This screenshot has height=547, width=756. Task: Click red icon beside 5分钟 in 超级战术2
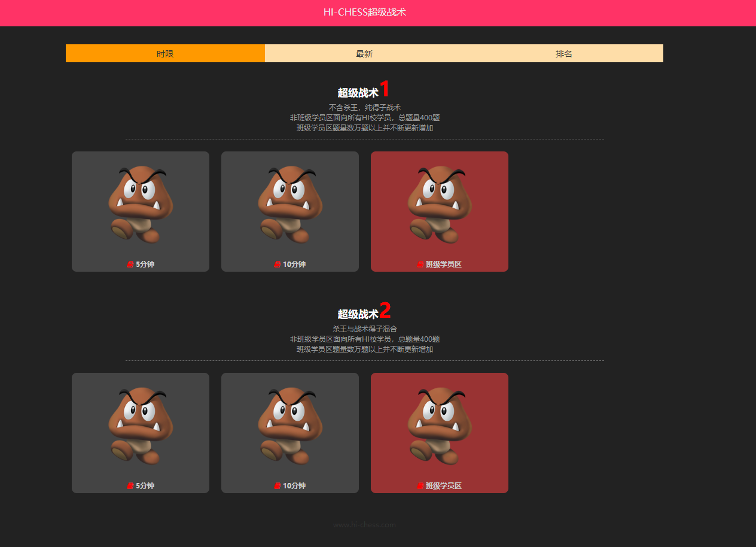130,486
